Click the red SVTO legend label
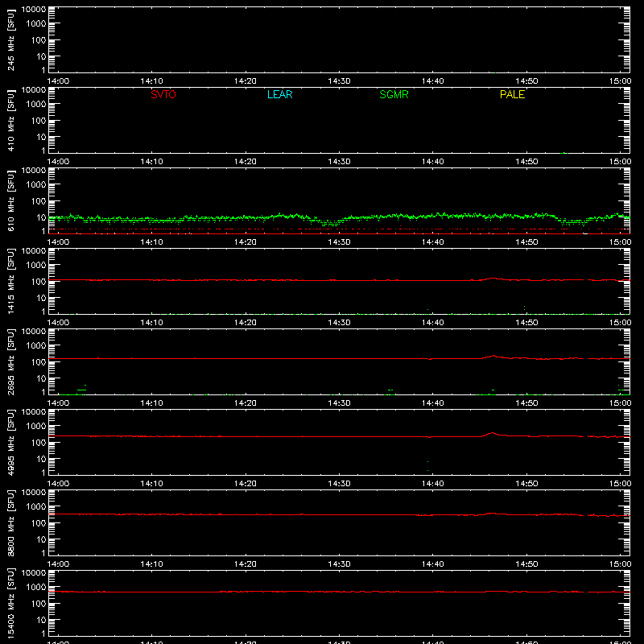Viewport: 644px width, 644px height. pos(163,94)
